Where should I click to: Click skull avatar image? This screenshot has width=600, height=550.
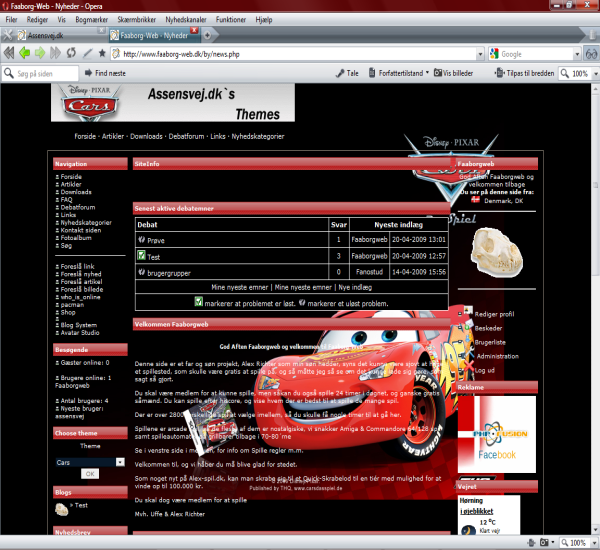(x=497, y=252)
